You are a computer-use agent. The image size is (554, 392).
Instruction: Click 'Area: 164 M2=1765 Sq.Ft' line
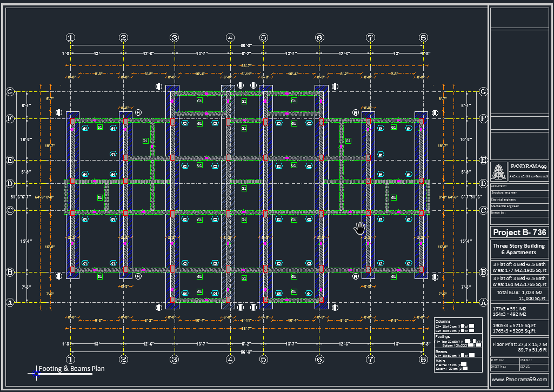[x=519, y=284]
